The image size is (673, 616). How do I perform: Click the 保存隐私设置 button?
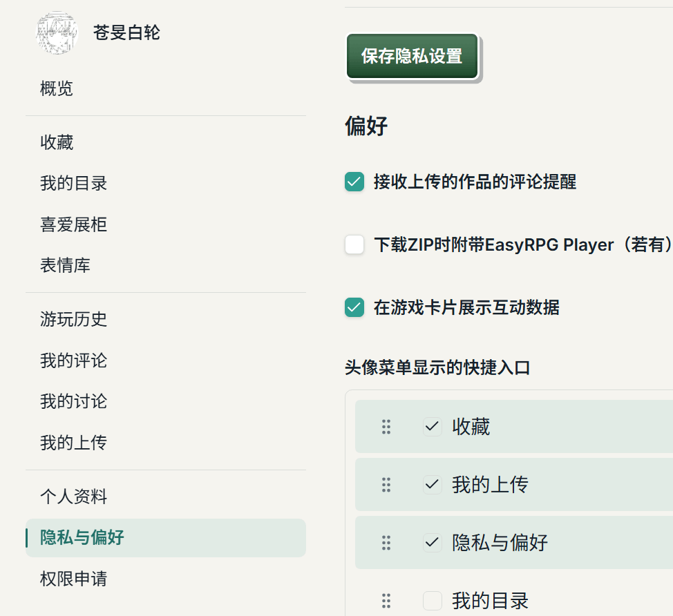coord(412,56)
